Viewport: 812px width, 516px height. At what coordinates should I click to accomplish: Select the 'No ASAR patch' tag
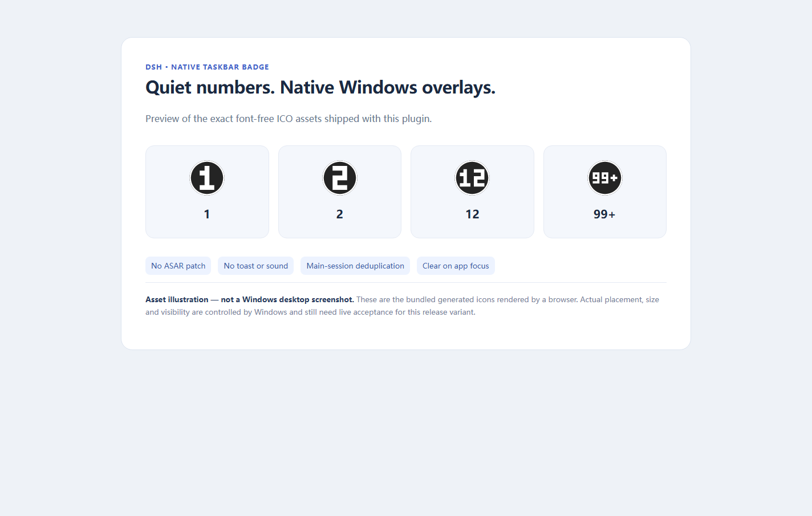(x=178, y=266)
